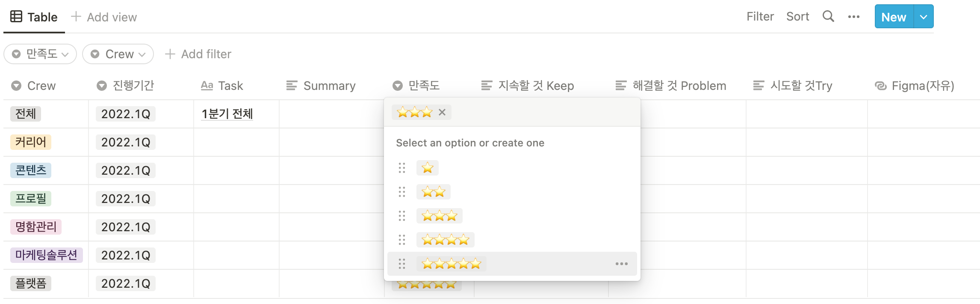Open the New button dropdown arrow

(x=924, y=17)
